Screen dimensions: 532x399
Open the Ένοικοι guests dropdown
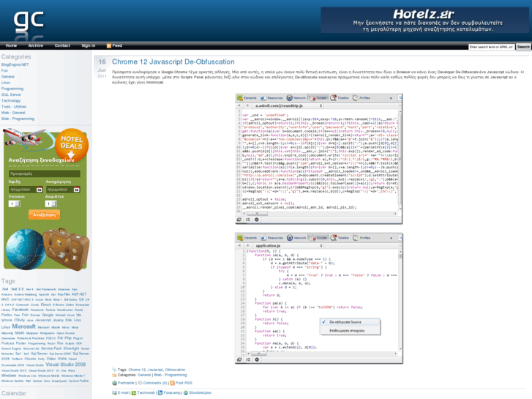pyautogui.click(x=14, y=204)
